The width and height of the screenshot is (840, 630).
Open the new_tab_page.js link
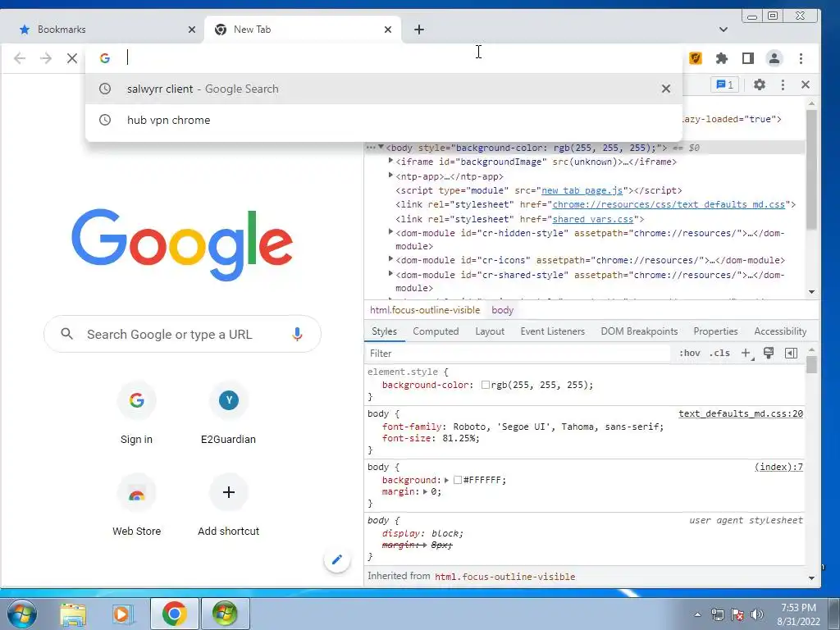click(582, 190)
